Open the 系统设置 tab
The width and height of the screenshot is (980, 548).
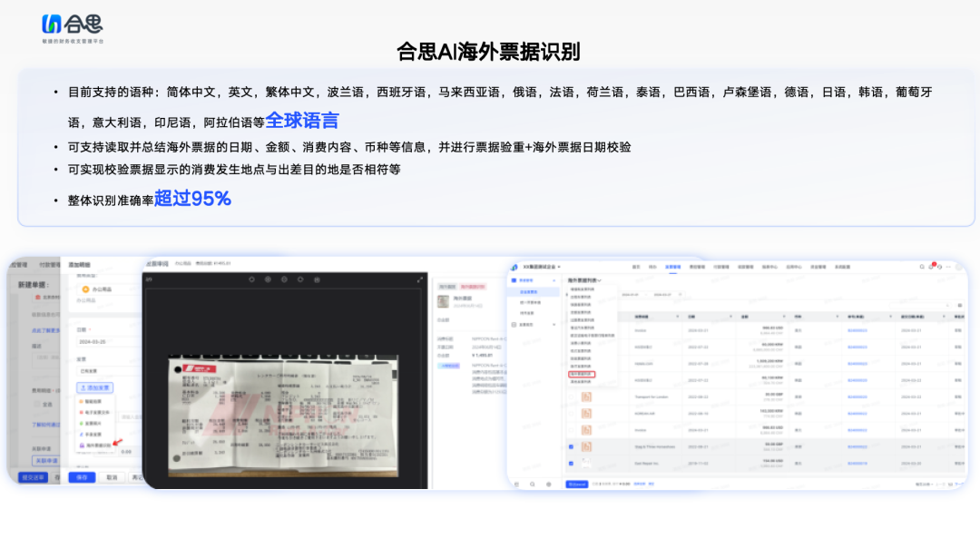[842, 267]
